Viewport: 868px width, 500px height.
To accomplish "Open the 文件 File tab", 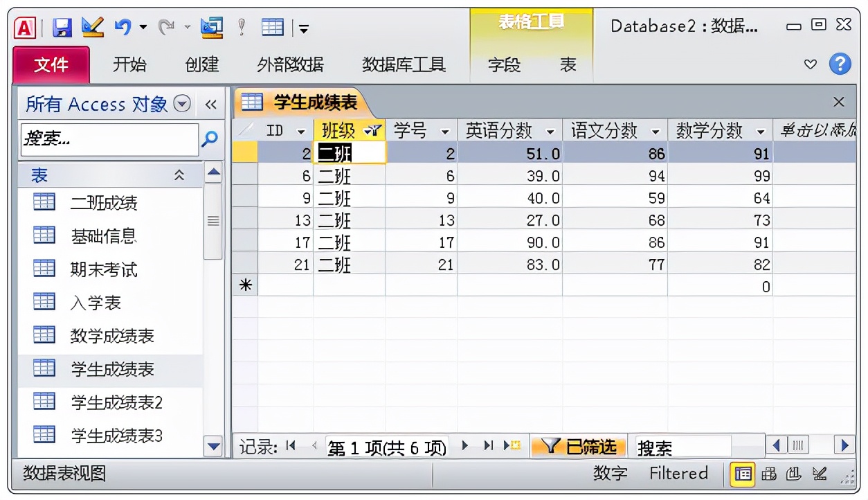I will (51, 65).
